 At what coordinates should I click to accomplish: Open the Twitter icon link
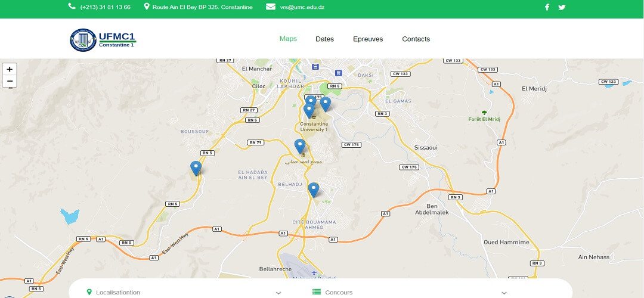tap(562, 7)
